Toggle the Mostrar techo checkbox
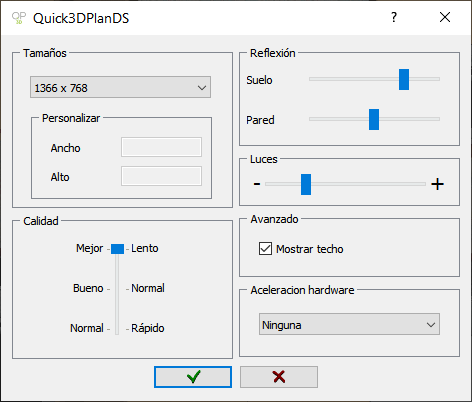This screenshot has height=402, width=472. click(x=265, y=249)
